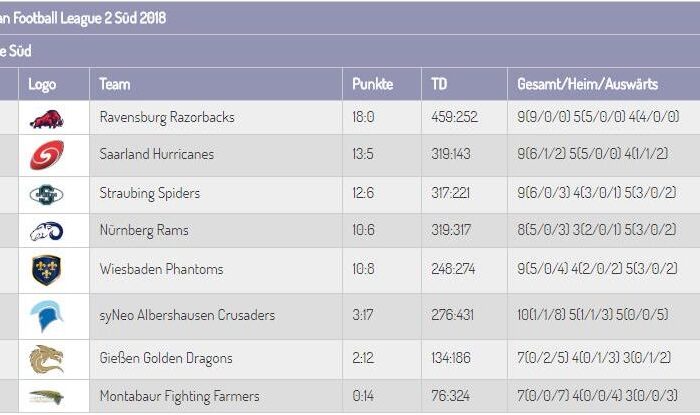Select the Montabaur Fighting Farmers name
The image size is (700, 415).
(x=177, y=397)
